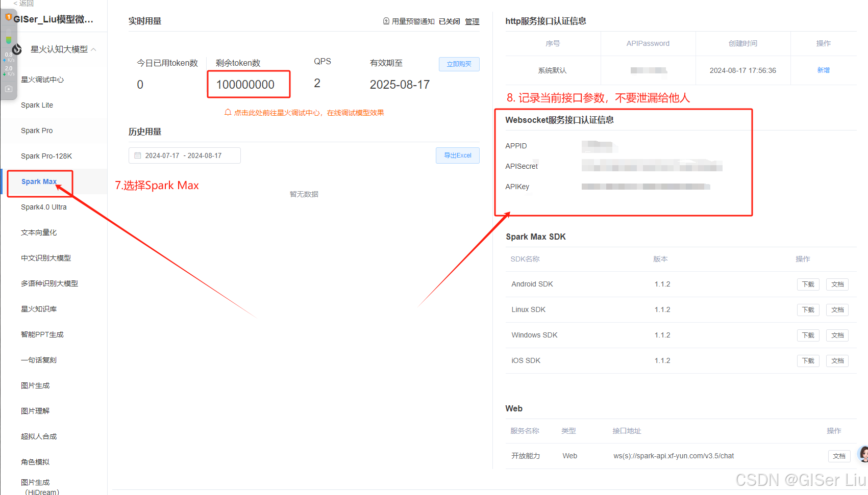Select Spark Pro-128K in sidebar
The width and height of the screenshot is (868, 495).
pos(46,156)
